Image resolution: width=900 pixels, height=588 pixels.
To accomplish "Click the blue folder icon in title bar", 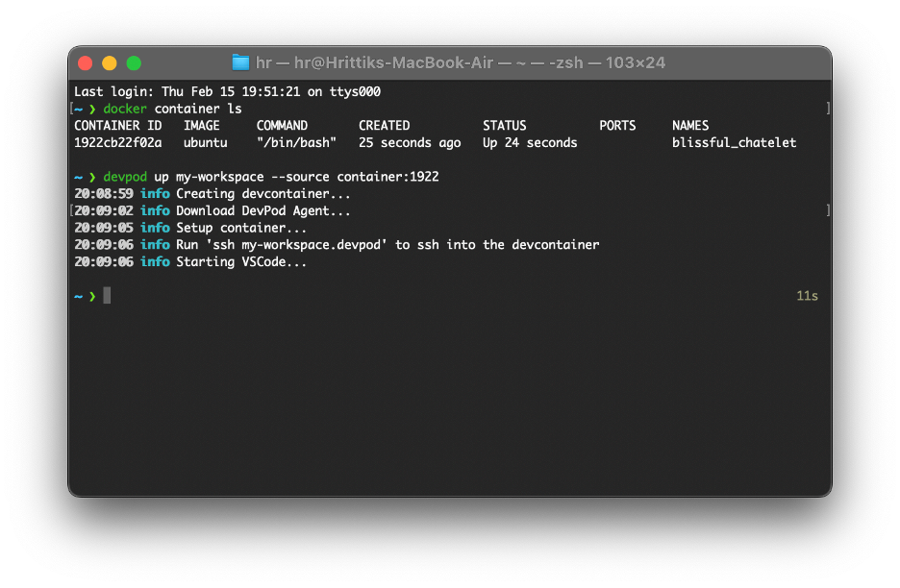I will tap(240, 62).
